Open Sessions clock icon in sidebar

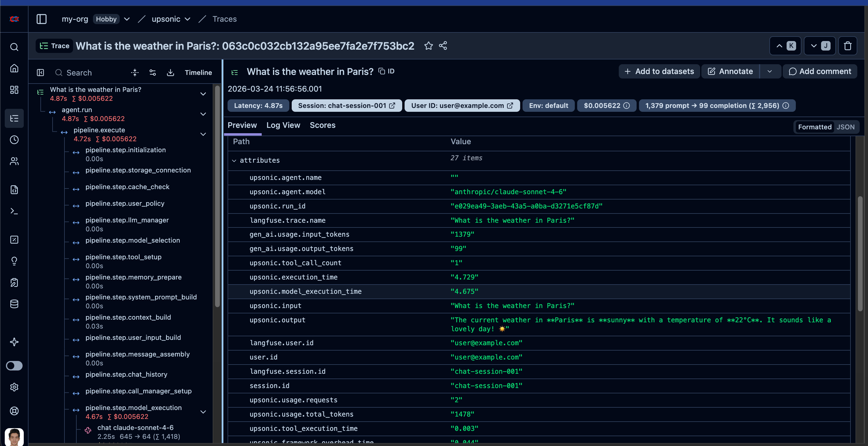(x=14, y=140)
